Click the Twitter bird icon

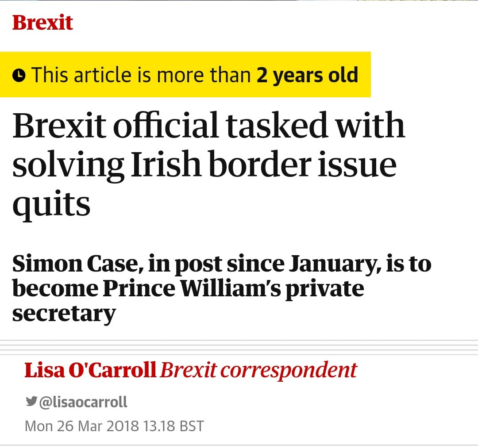[x=31, y=401]
